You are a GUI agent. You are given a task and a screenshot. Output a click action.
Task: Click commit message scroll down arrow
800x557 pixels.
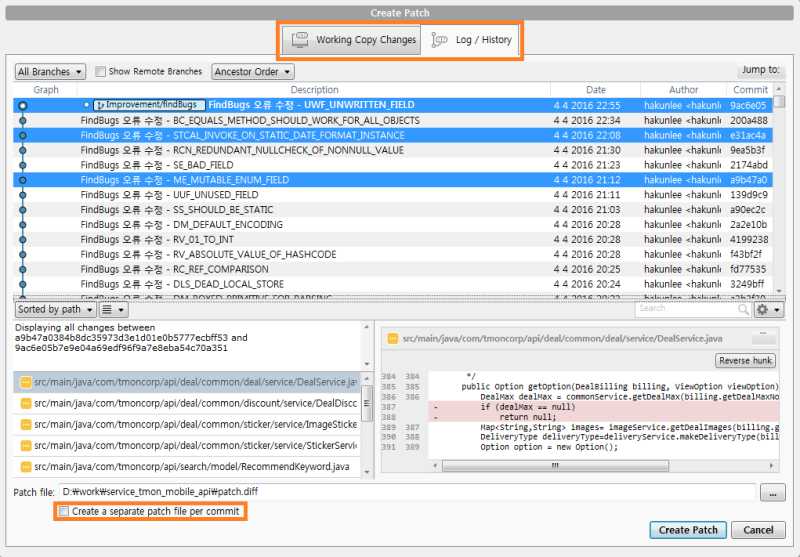coord(366,364)
